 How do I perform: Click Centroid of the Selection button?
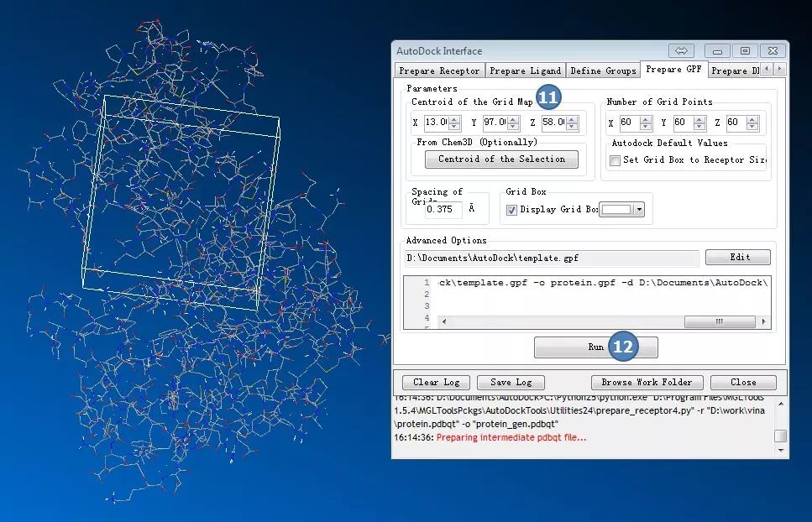click(501, 159)
